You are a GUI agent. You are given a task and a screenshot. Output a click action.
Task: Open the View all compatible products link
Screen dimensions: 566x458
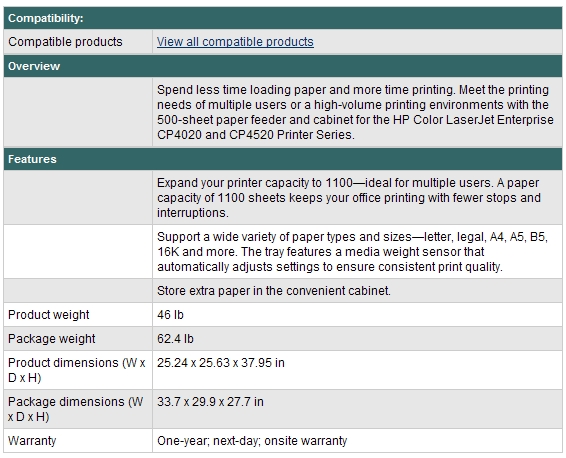tap(235, 42)
